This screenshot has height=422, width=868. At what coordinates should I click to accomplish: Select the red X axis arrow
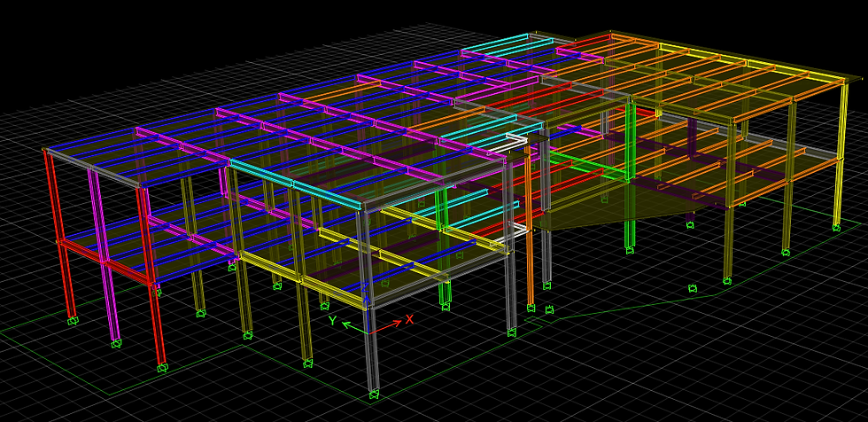point(384,327)
